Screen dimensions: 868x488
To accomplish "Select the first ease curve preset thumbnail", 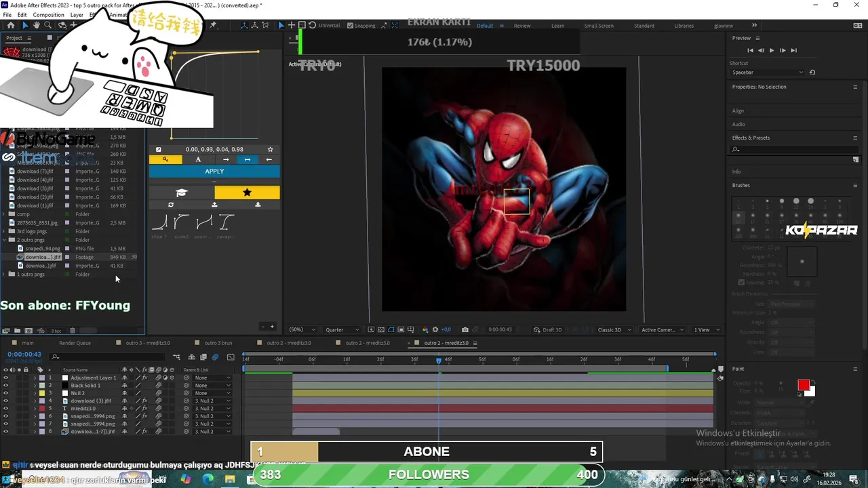I will click(159, 222).
